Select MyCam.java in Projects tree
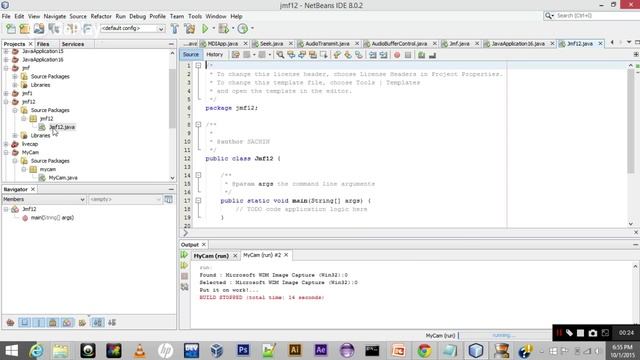This screenshot has height=360, width=640. click(x=63, y=178)
